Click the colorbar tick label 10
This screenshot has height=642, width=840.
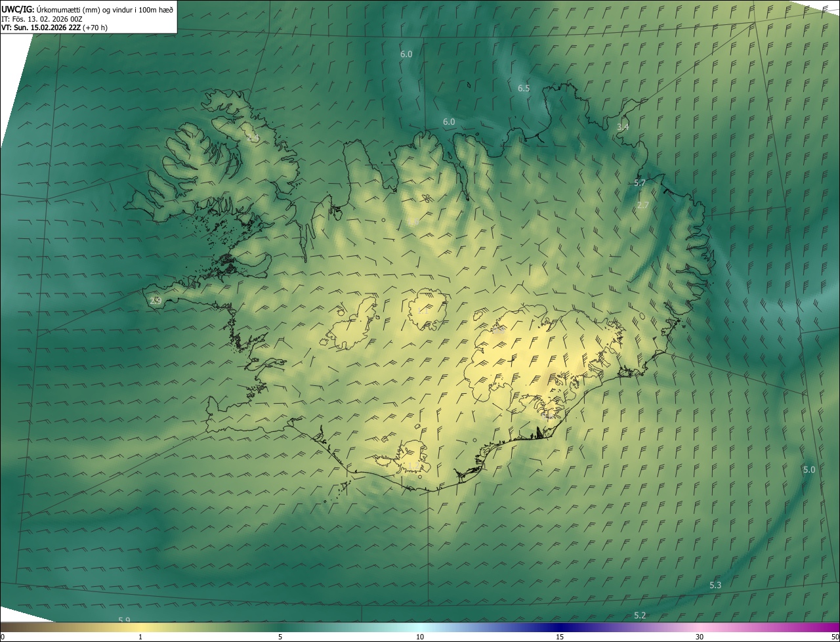(x=420, y=637)
